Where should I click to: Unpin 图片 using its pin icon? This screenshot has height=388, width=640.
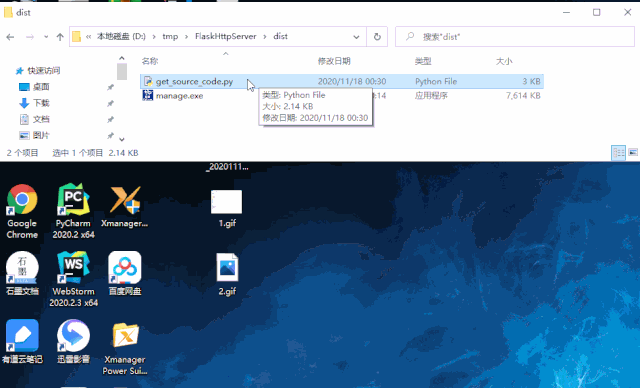[x=110, y=135]
